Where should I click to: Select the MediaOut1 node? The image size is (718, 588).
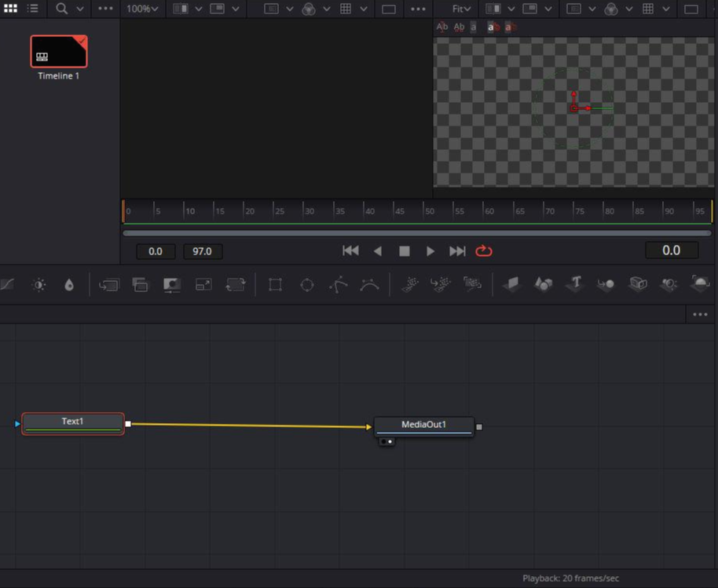[x=423, y=426]
